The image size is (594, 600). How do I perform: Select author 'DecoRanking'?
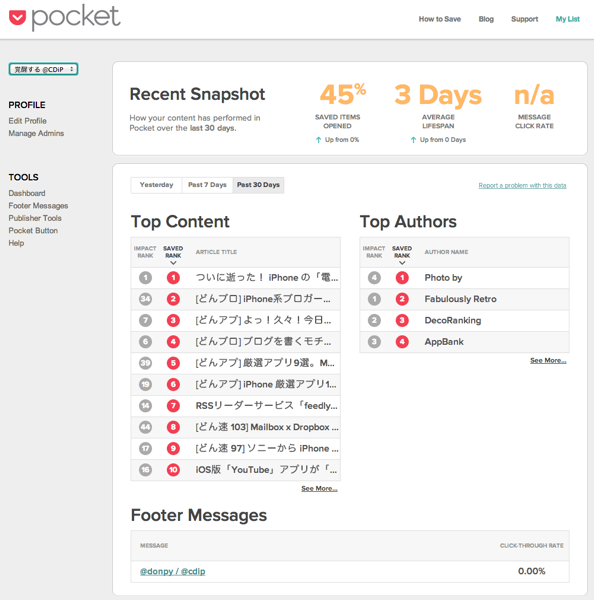click(x=453, y=320)
